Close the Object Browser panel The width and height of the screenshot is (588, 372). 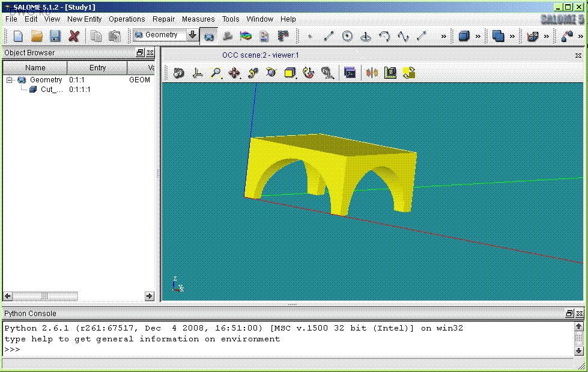pyautogui.click(x=150, y=52)
